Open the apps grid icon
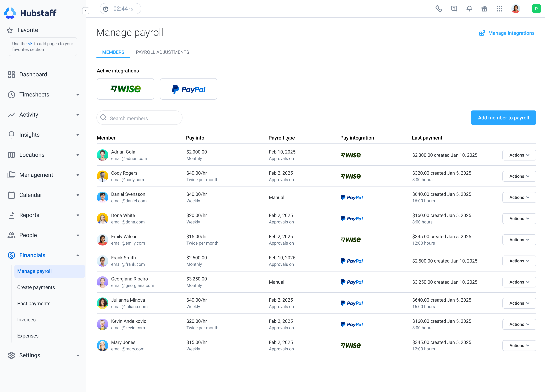 click(x=499, y=9)
